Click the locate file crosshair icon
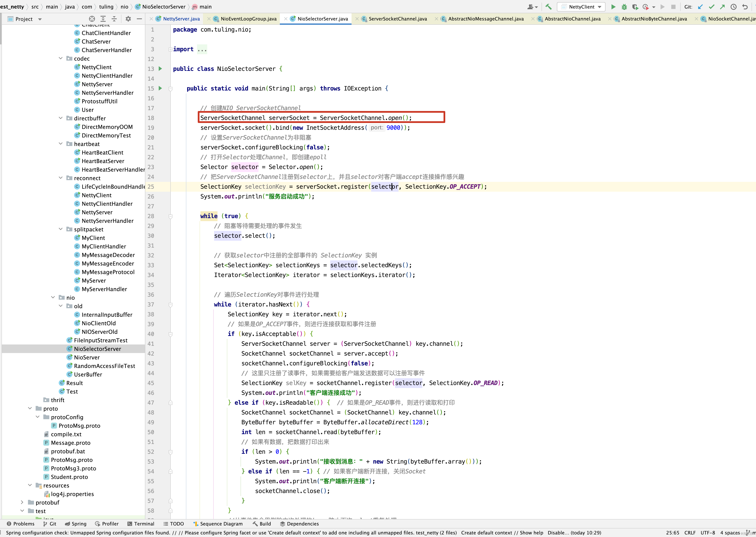The image size is (756, 537). (92, 19)
